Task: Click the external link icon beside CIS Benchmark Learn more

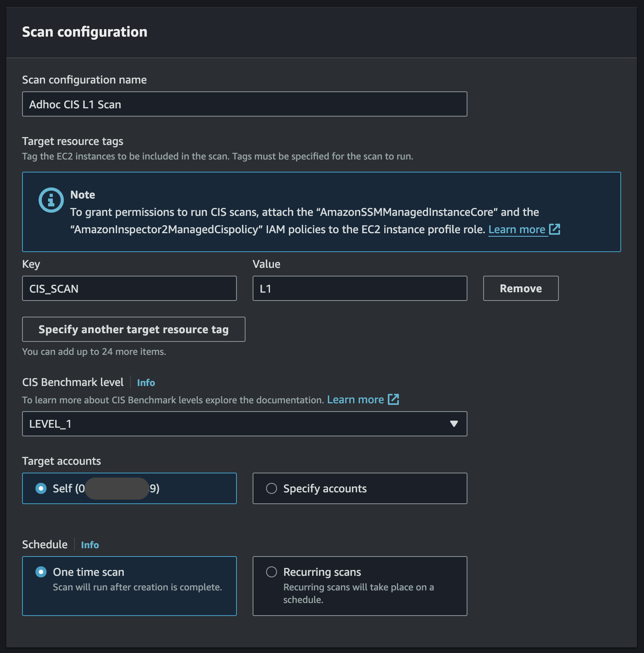Action: click(x=394, y=399)
